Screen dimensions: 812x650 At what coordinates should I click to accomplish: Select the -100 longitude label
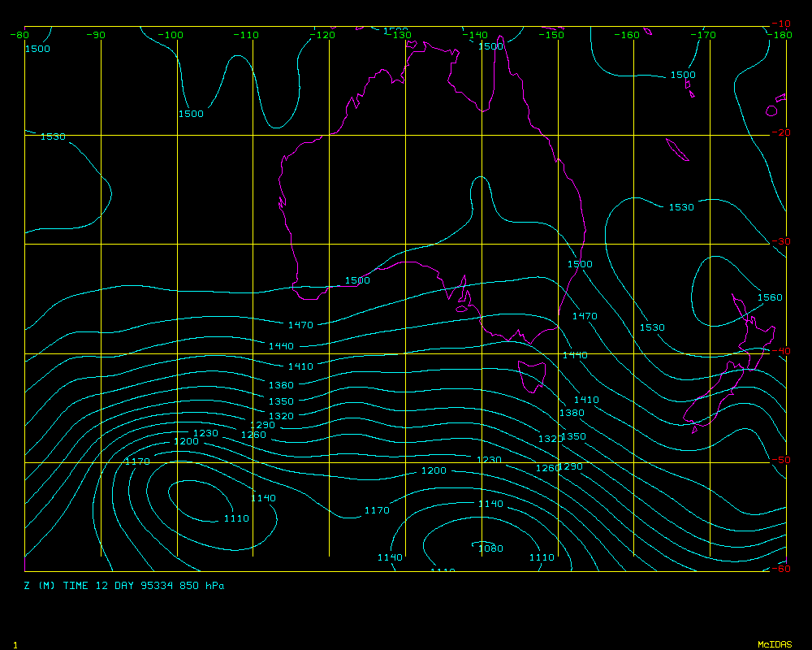click(x=171, y=35)
